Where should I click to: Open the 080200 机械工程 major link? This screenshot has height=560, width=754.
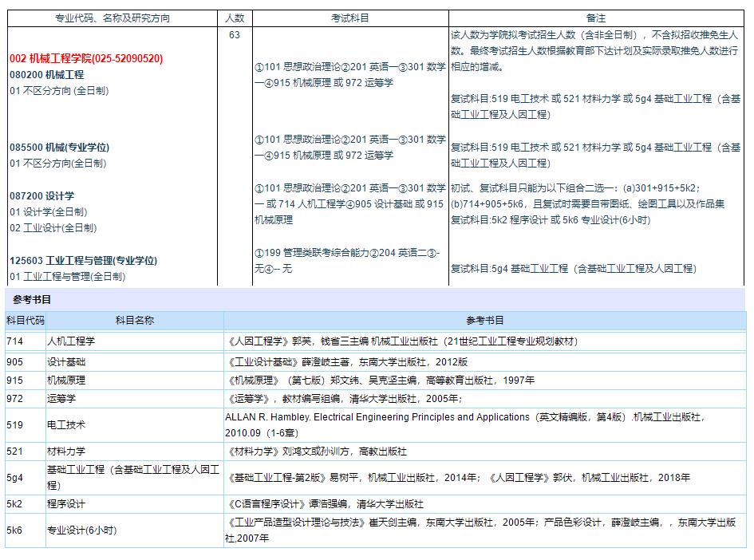point(46,75)
